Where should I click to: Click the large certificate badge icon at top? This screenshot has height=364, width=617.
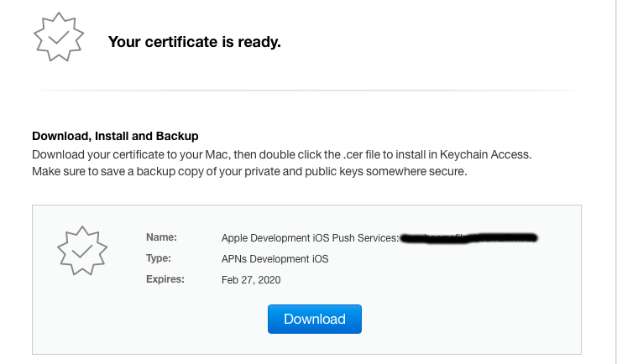(60, 37)
